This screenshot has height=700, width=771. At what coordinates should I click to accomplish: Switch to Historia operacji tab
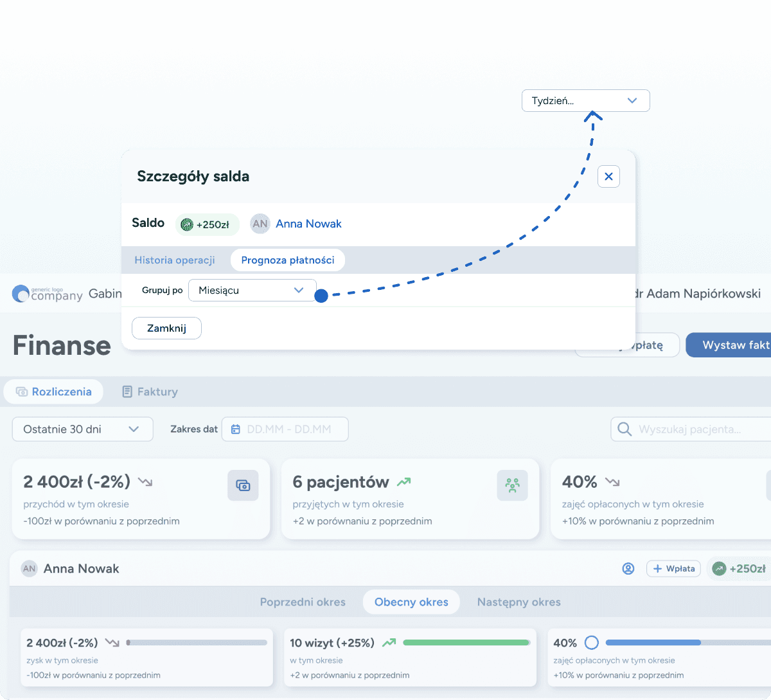[x=175, y=260]
